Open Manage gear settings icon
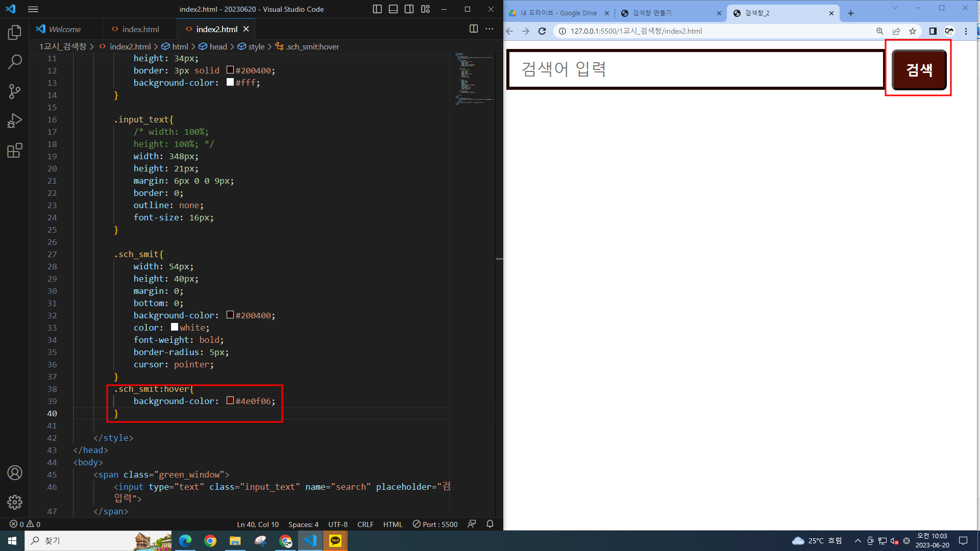This screenshot has width=980, height=551. 15,503
